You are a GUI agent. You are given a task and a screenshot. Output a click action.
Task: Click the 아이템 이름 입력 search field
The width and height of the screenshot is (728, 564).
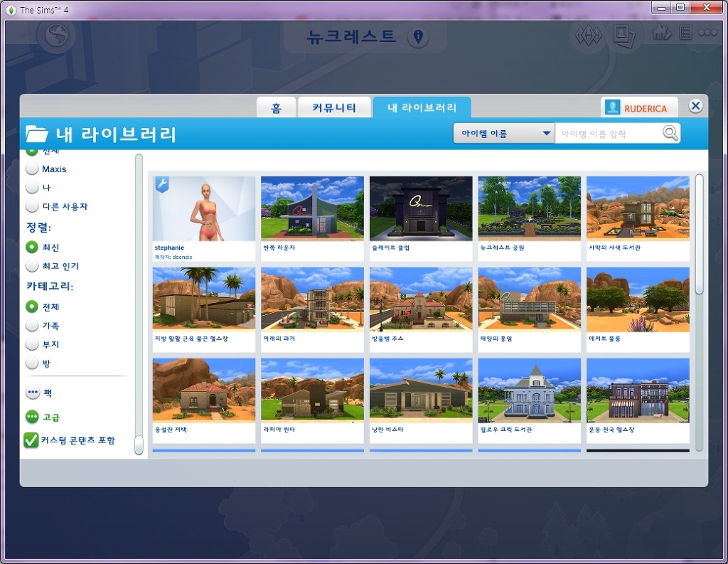(609, 134)
